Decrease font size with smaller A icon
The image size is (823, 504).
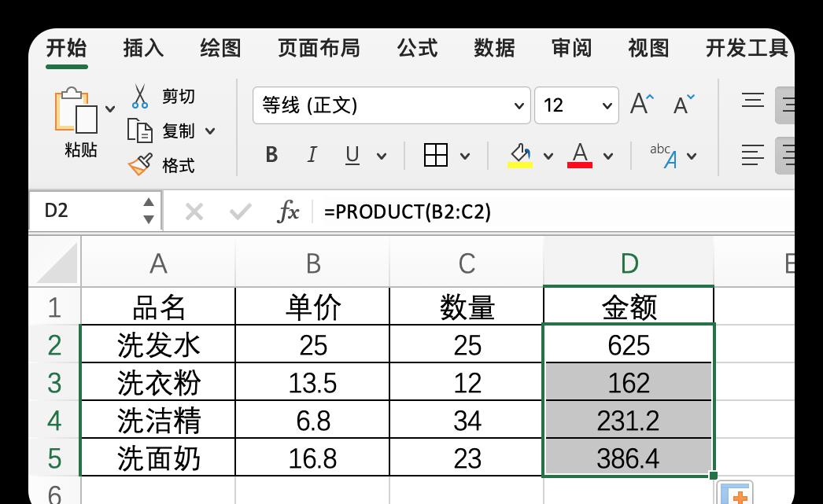point(684,105)
